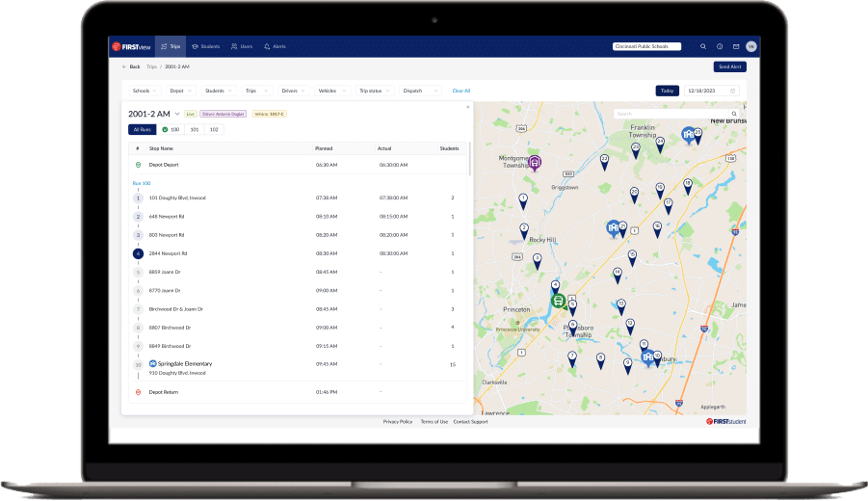Click the YK user avatar
Viewport: 868px width, 501px height.
click(751, 46)
